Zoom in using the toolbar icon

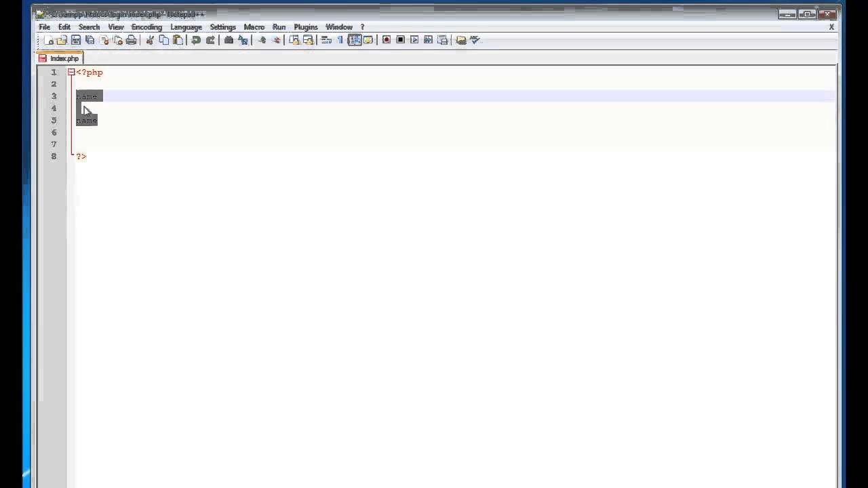pos(262,40)
